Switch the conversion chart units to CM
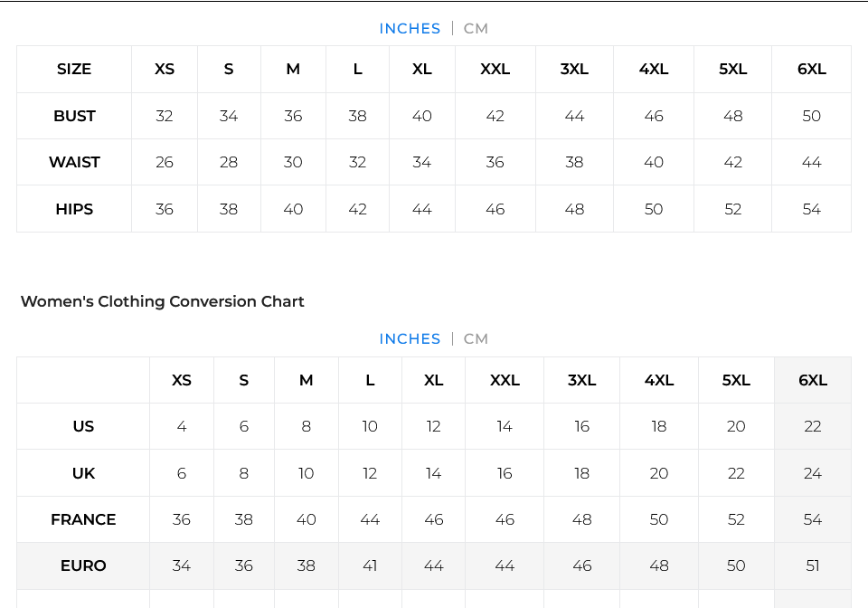 click(x=476, y=338)
